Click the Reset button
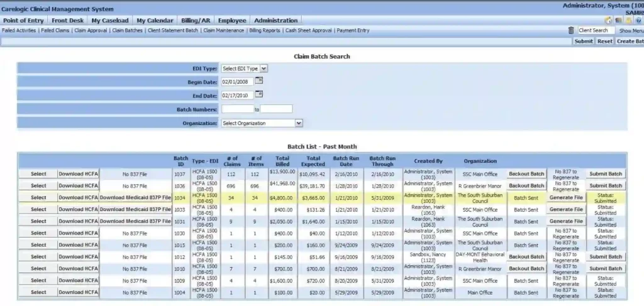644x306 pixels. click(604, 41)
